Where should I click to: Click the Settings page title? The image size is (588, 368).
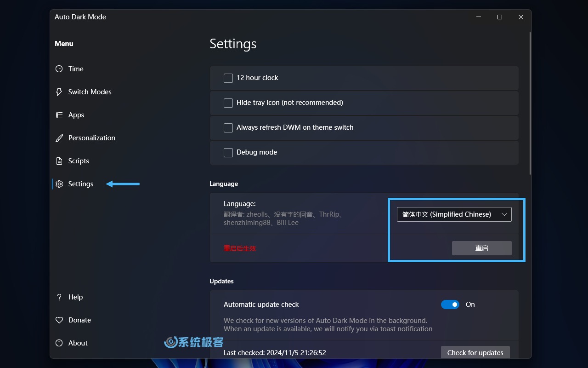pos(233,44)
